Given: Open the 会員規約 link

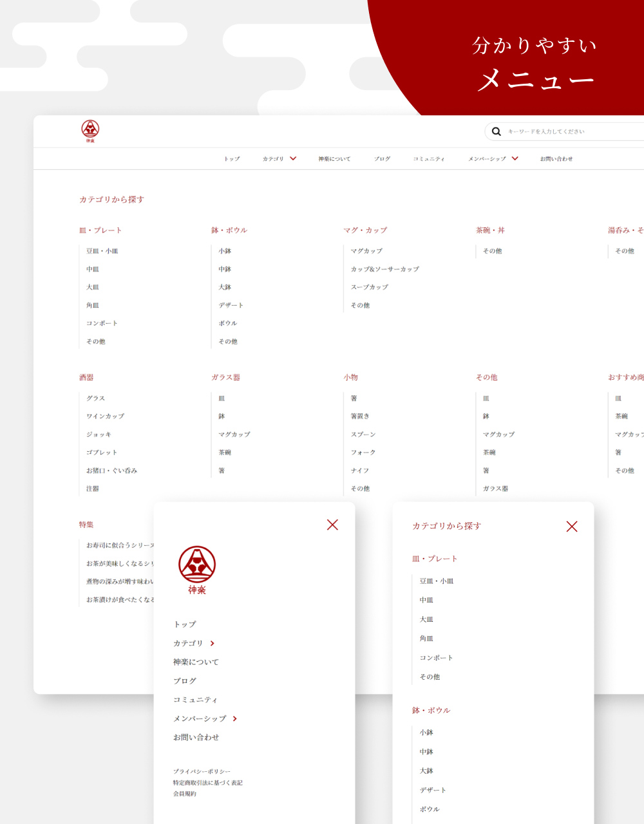Looking at the screenshot, I should 185,794.
